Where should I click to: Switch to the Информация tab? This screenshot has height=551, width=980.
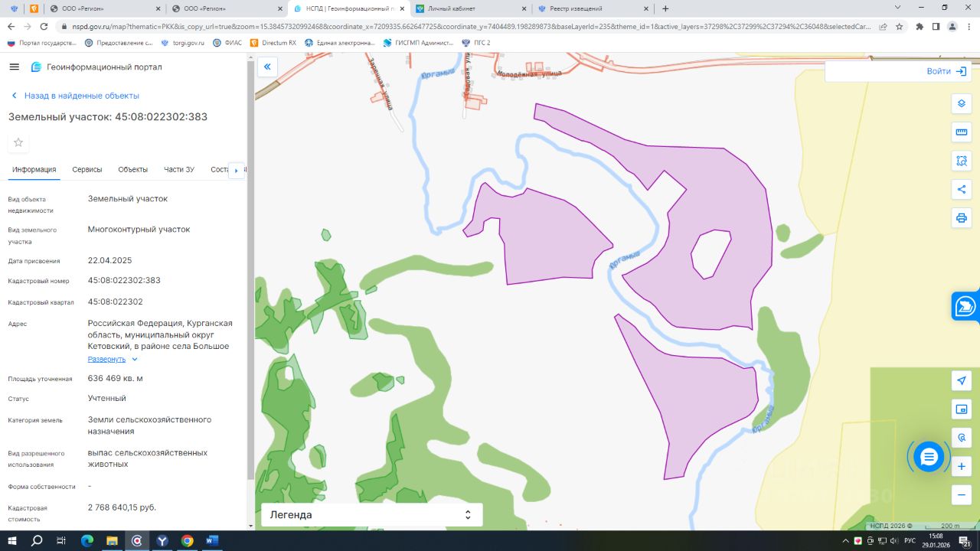pos(34,170)
